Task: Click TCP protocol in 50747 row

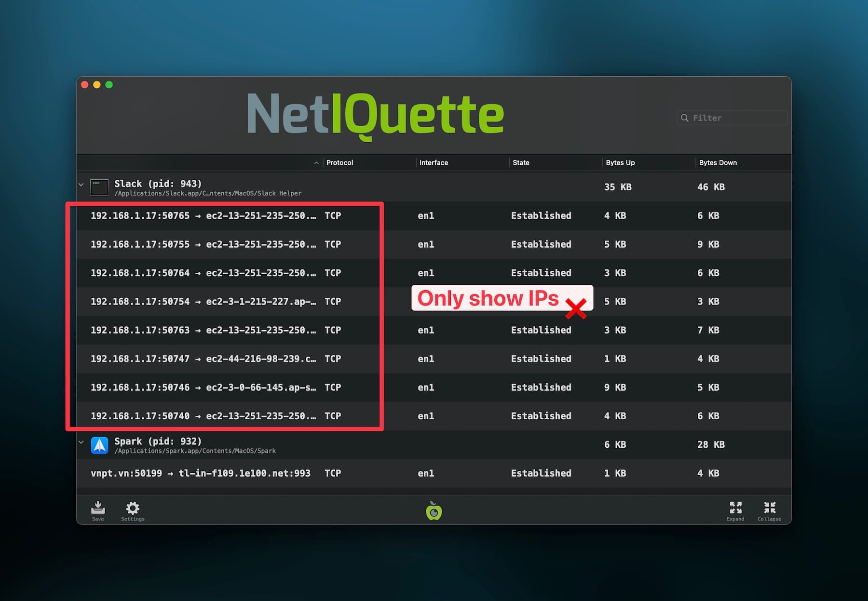Action: pyautogui.click(x=333, y=359)
